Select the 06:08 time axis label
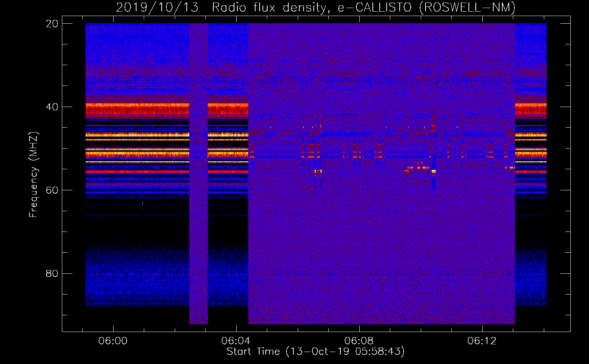The width and height of the screenshot is (589, 364). point(359,341)
